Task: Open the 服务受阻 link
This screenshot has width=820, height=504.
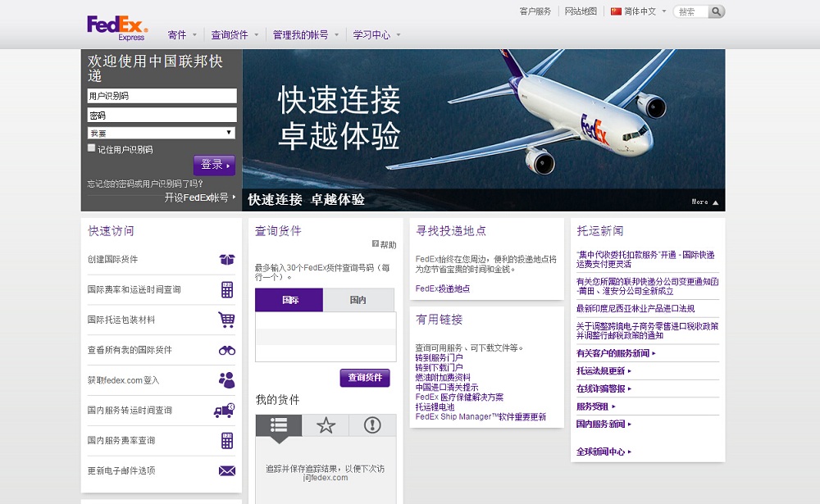Action: tap(595, 406)
